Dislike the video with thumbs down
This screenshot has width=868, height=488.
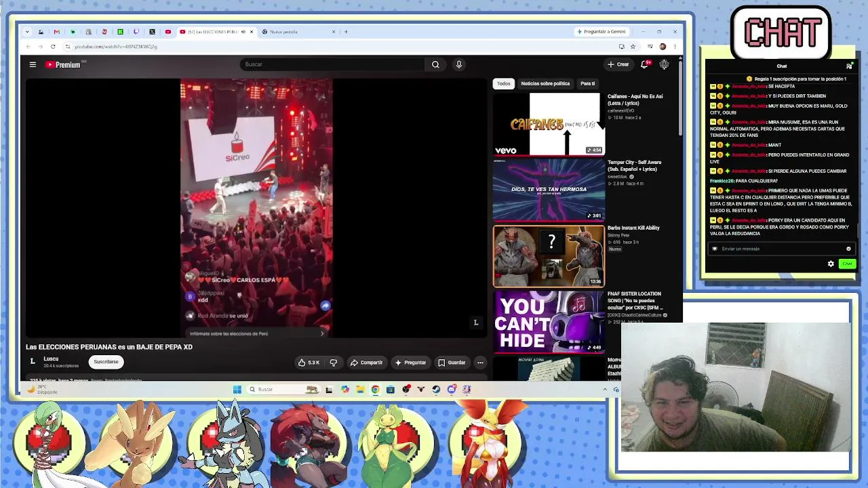click(334, 363)
